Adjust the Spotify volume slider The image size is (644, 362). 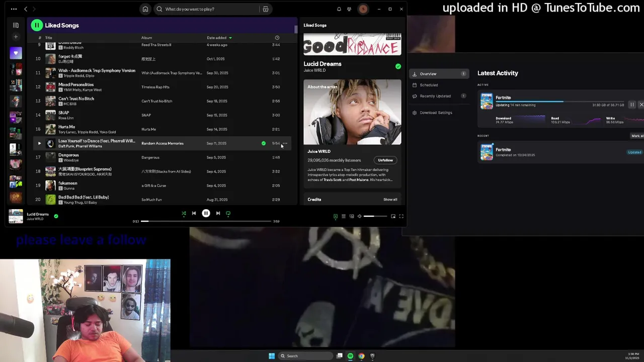[x=375, y=216]
